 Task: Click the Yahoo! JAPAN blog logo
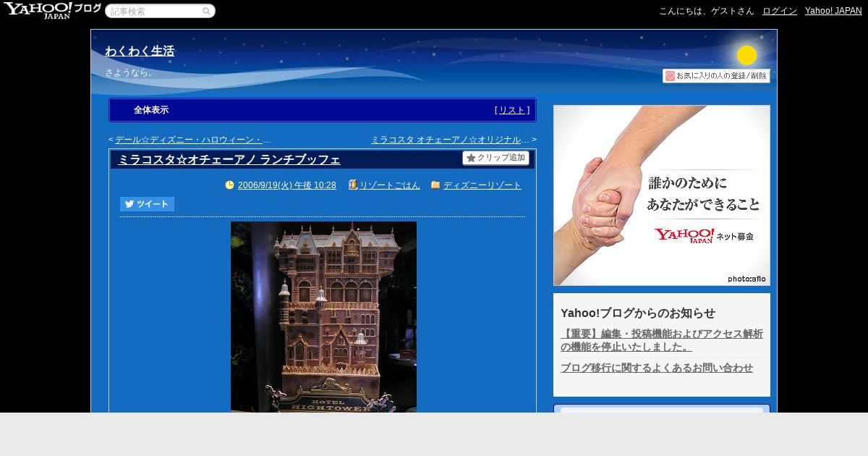tap(52, 10)
